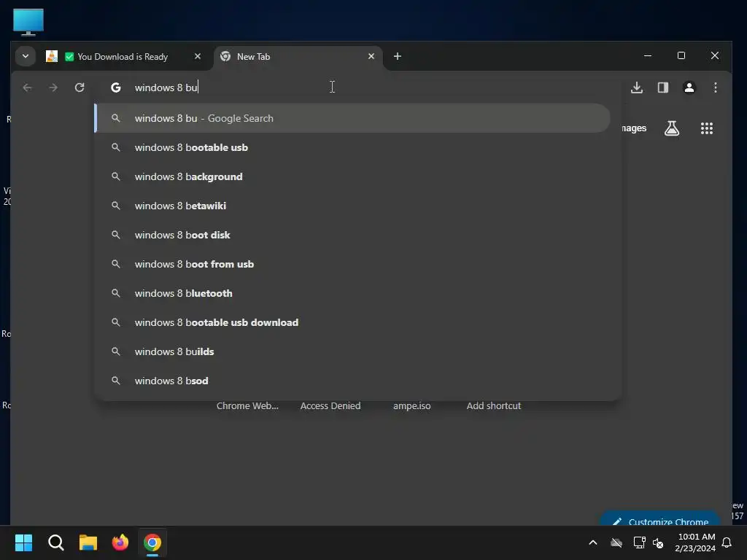Click the Customize Chrome button
Viewport: 747px width, 560px height.
click(x=659, y=518)
